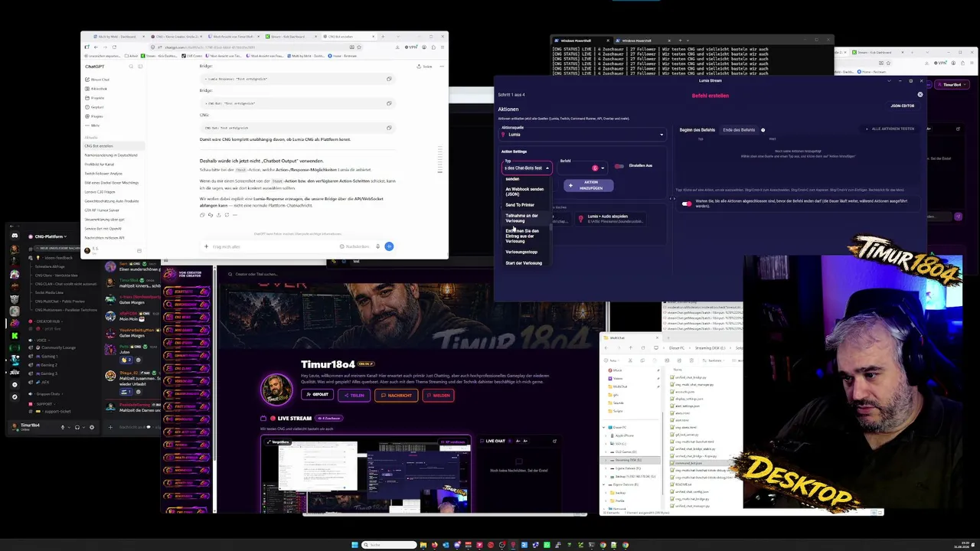Click the Nachricht button on Timur18o4 profile

point(396,395)
